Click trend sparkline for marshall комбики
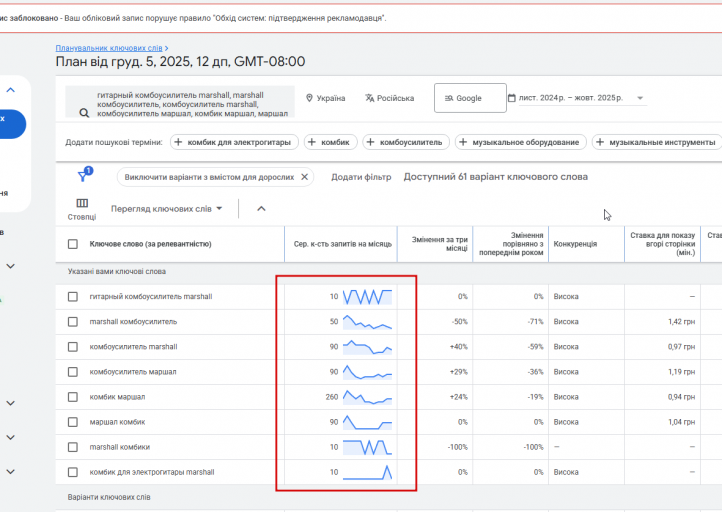This screenshot has width=722, height=512. pyautogui.click(x=367, y=447)
